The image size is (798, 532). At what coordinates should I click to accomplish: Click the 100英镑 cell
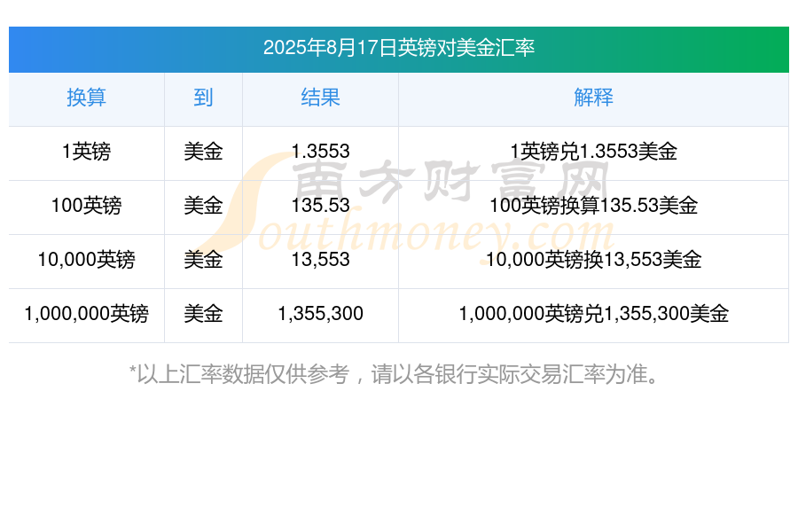click(x=87, y=206)
